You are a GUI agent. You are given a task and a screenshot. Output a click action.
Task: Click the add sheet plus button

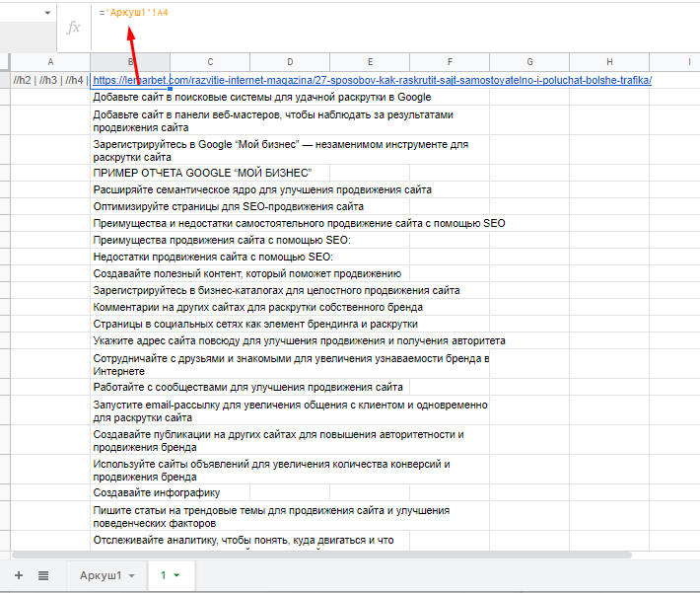(x=18, y=575)
